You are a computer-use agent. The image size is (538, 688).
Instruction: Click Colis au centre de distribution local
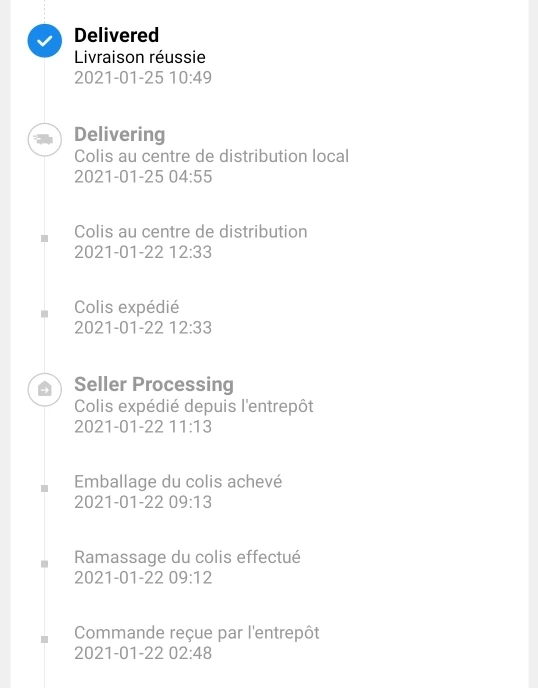point(211,156)
